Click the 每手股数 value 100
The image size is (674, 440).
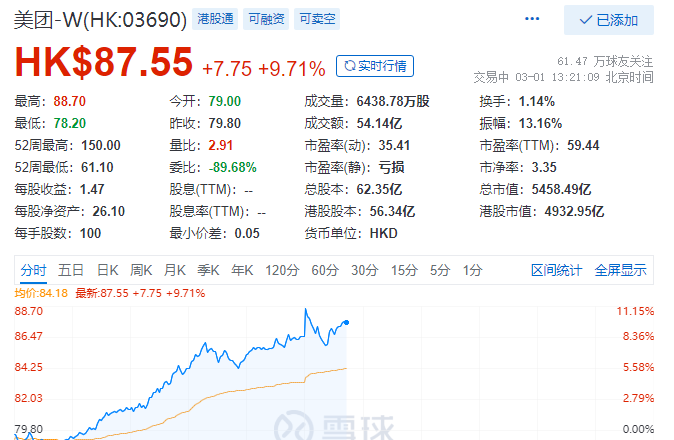pos(90,233)
